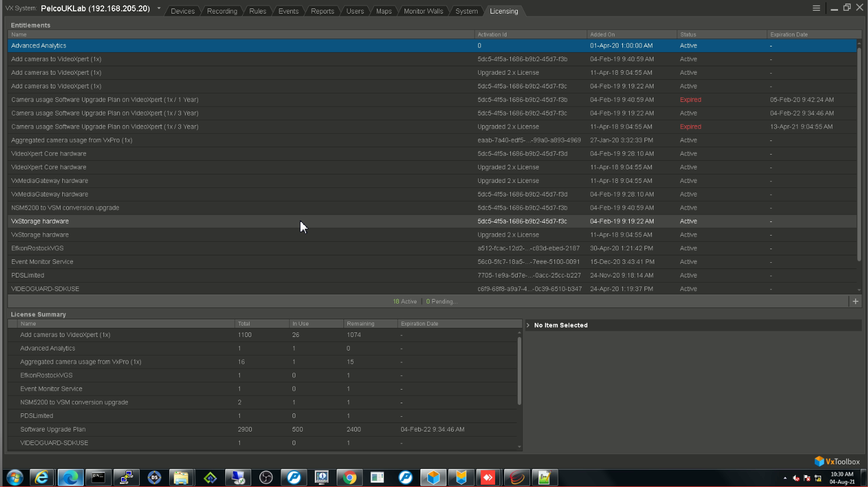Launch Google Chrome from the taskbar

tap(349, 477)
